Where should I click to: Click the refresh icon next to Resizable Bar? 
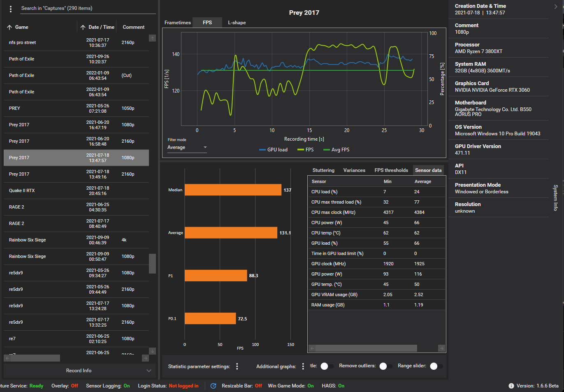[213, 386]
